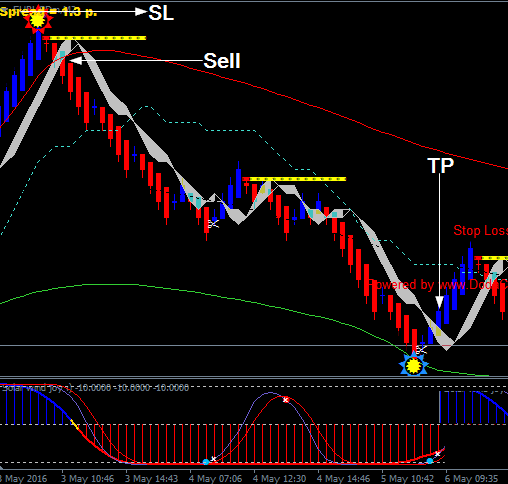Click the '4 May 12:30' time label

pyautogui.click(x=280, y=479)
